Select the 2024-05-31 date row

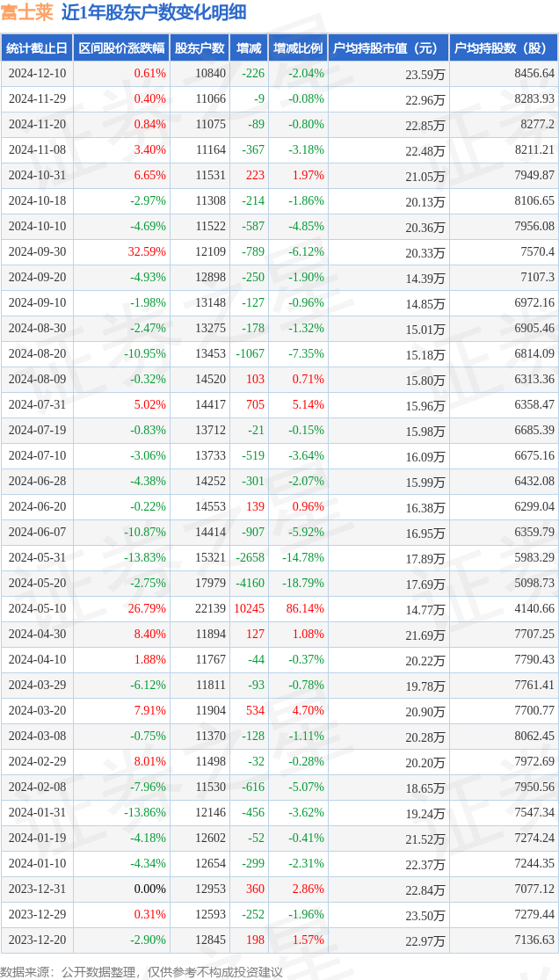(279, 557)
